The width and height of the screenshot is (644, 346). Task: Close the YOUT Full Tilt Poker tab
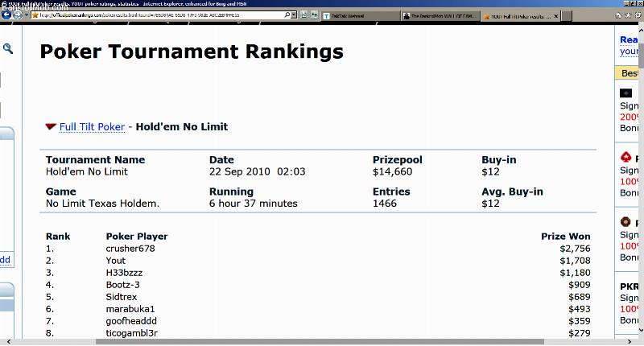coord(555,16)
